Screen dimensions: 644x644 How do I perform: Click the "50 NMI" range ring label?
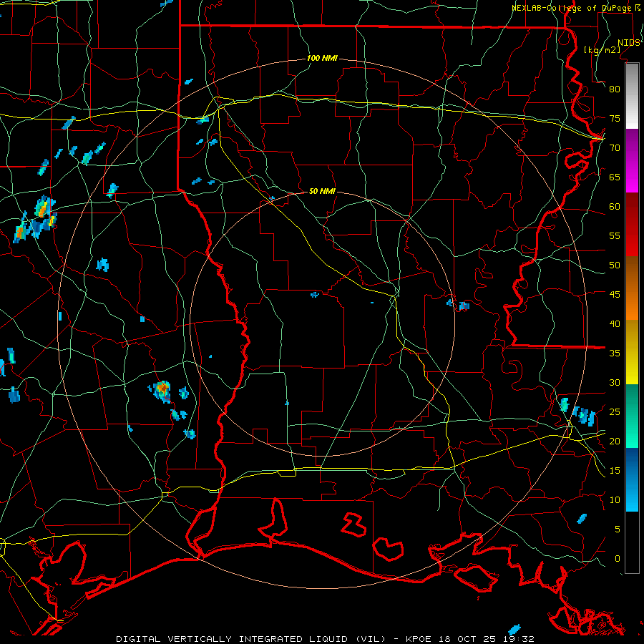[322, 191]
